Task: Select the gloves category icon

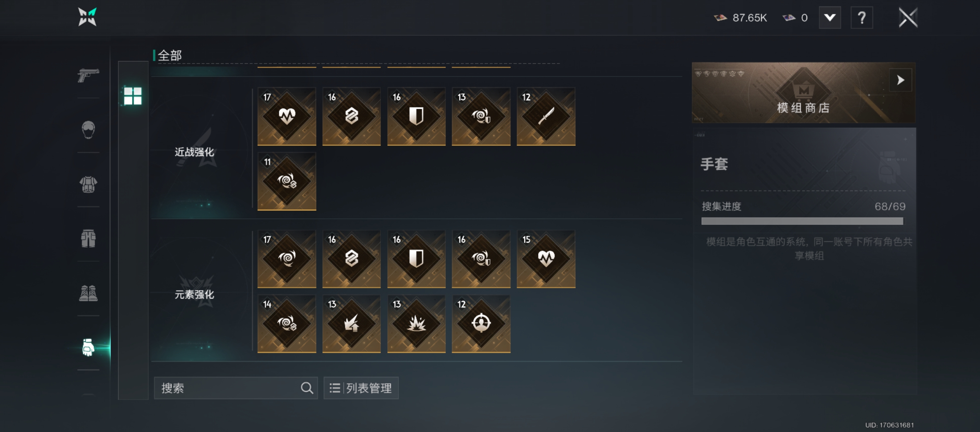Action: 88,347
